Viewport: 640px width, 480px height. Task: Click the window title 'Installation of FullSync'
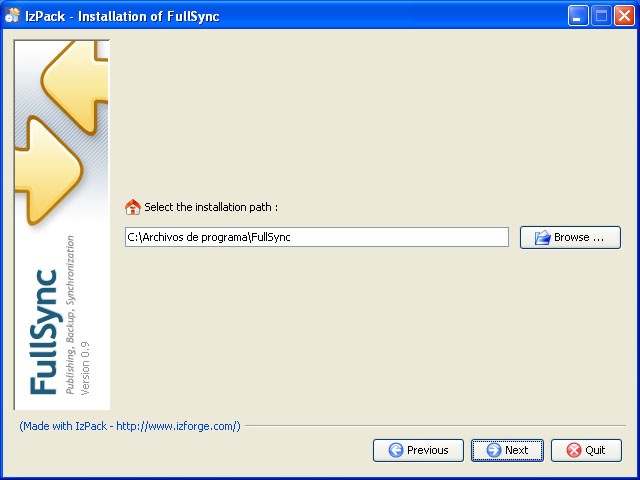149,16
